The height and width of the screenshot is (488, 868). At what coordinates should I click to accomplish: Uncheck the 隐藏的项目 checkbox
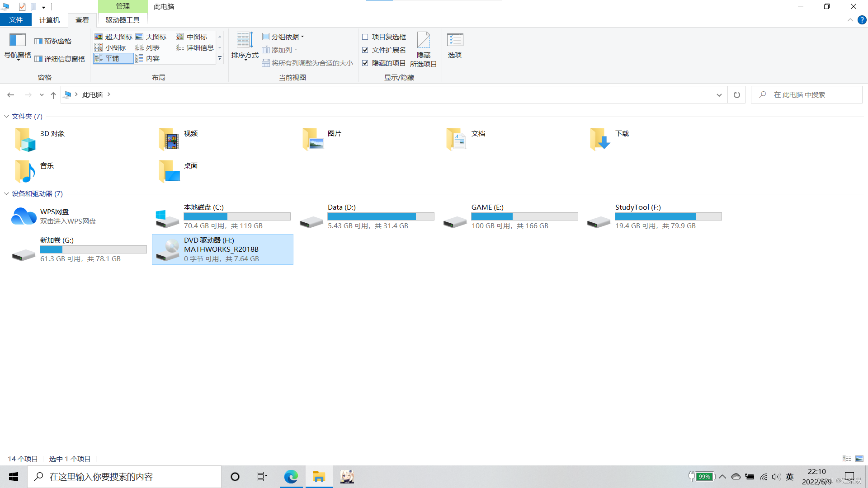365,63
